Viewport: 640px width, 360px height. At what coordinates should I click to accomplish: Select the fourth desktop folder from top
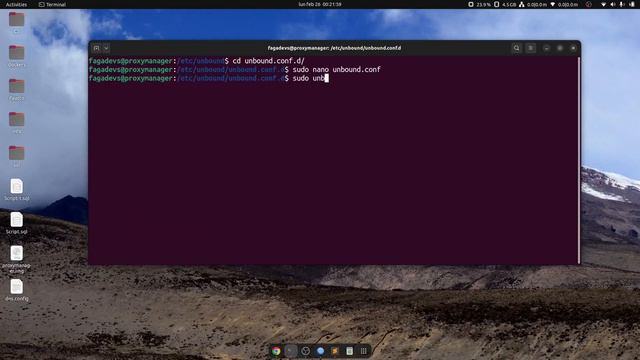pyautogui.click(x=16, y=123)
